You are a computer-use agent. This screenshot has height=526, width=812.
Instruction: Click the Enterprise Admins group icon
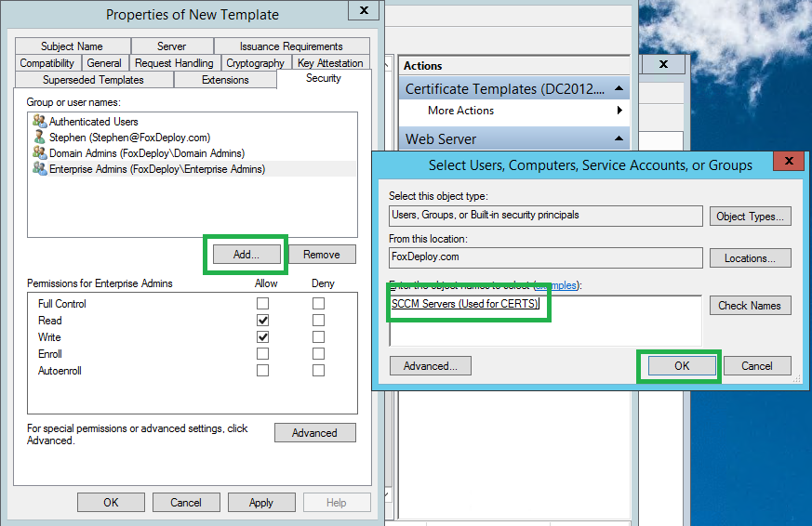tap(39, 168)
